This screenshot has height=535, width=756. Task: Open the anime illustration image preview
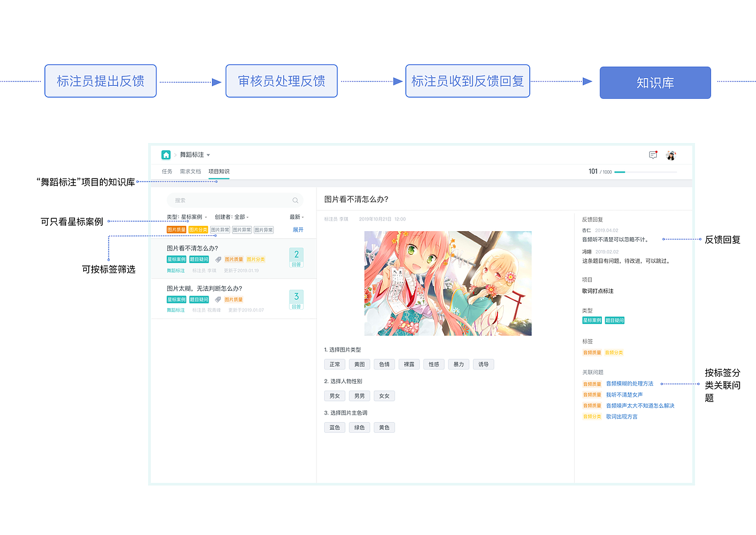[448, 283]
